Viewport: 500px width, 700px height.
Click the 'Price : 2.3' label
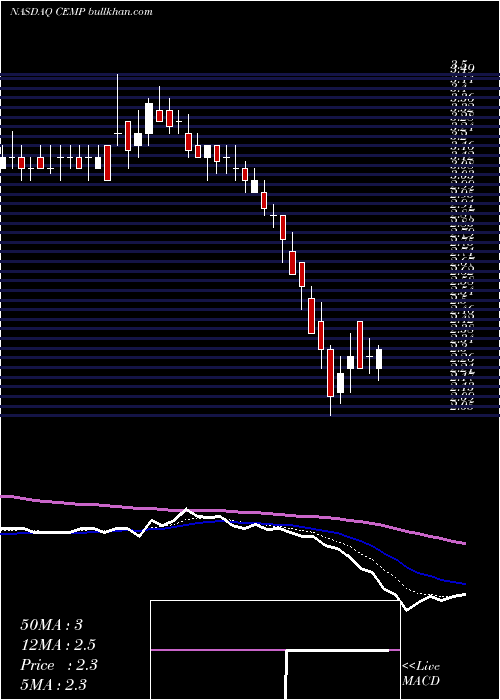[x=58, y=665]
